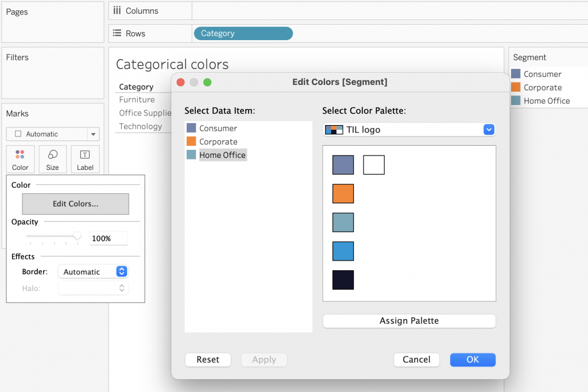Click OK to confirm color changes
The image size is (588, 392).
(473, 359)
